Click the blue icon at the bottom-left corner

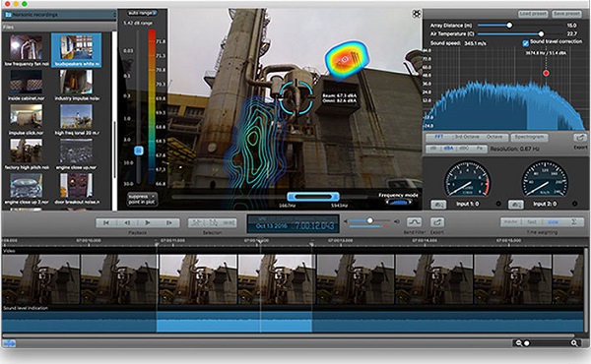tap(9, 343)
